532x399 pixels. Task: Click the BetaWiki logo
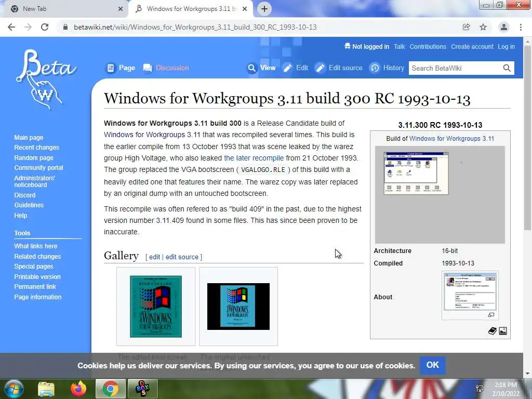click(x=46, y=79)
